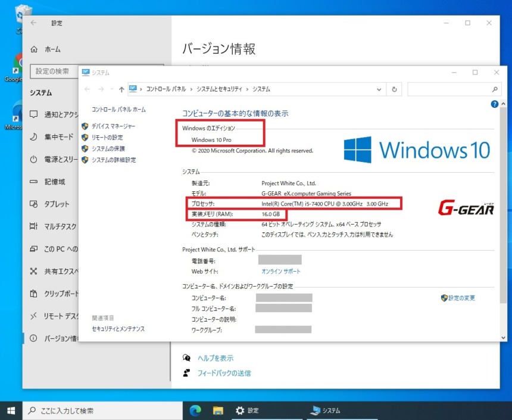This screenshot has width=512, height=420.
Task: Close the 設定 window
Action: (489, 23)
